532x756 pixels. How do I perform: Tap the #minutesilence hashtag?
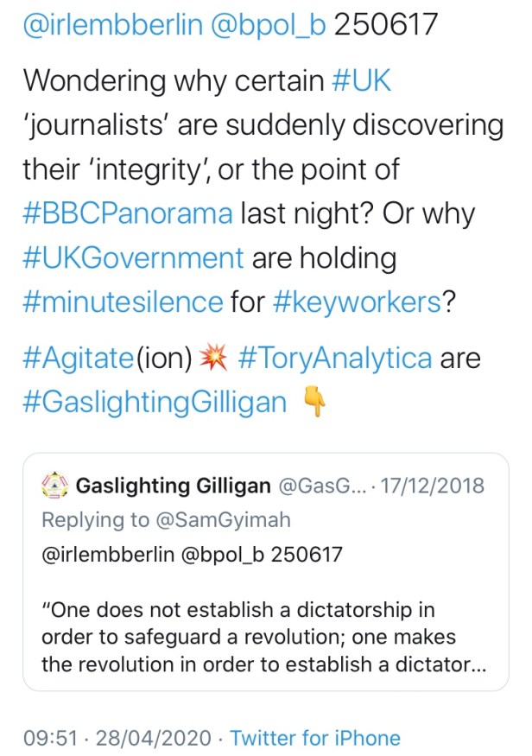tap(123, 302)
